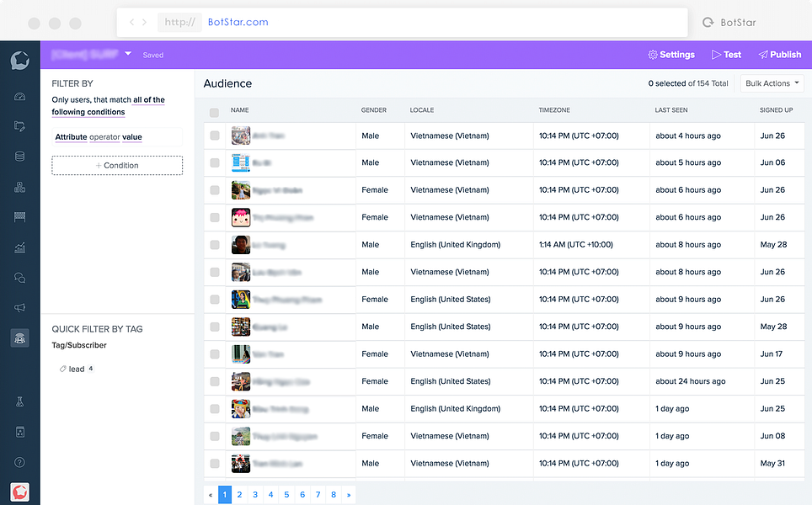The image size is (812, 505).
Task: Sort by LAST SEEN column header
Action: 671,110
